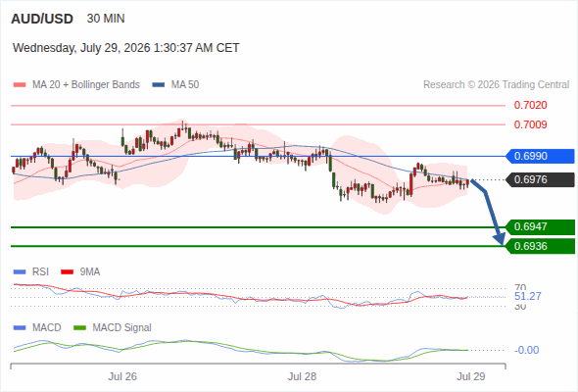
Task: Click the RSI value 51.27
Action: click(527, 296)
